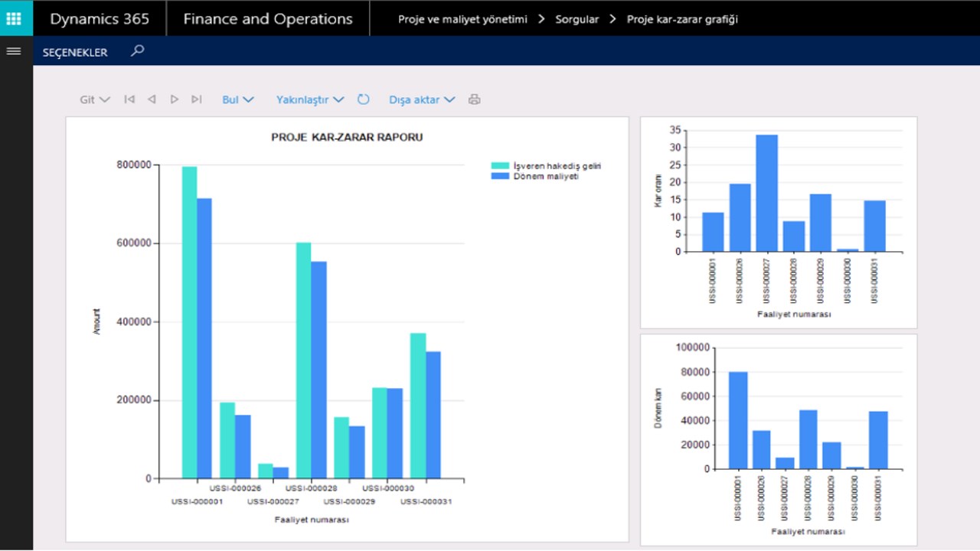This screenshot has height=551, width=980.
Task: Click Proje kar-zarar grafiği breadcrumb
Action: 682,19
